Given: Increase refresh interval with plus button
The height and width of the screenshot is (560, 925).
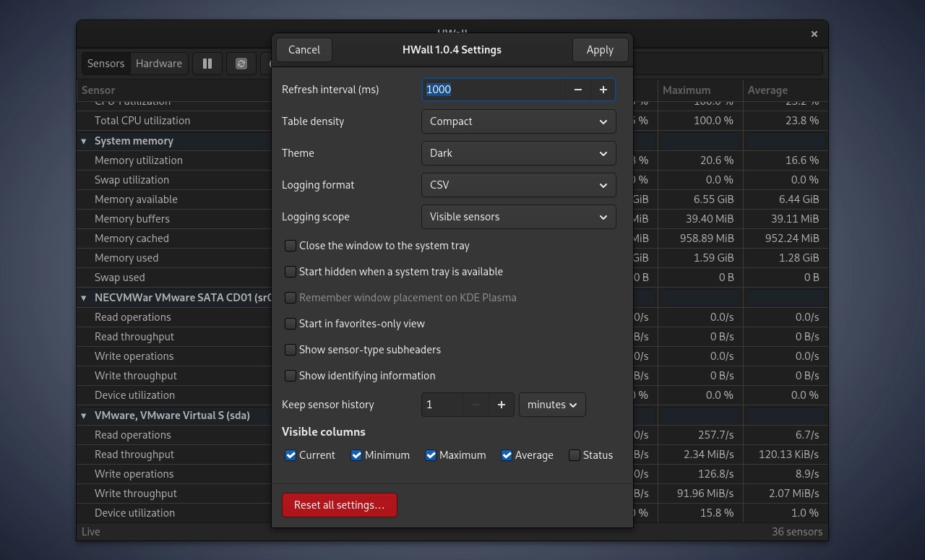Looking at the screenshot, I should [603, 90].
